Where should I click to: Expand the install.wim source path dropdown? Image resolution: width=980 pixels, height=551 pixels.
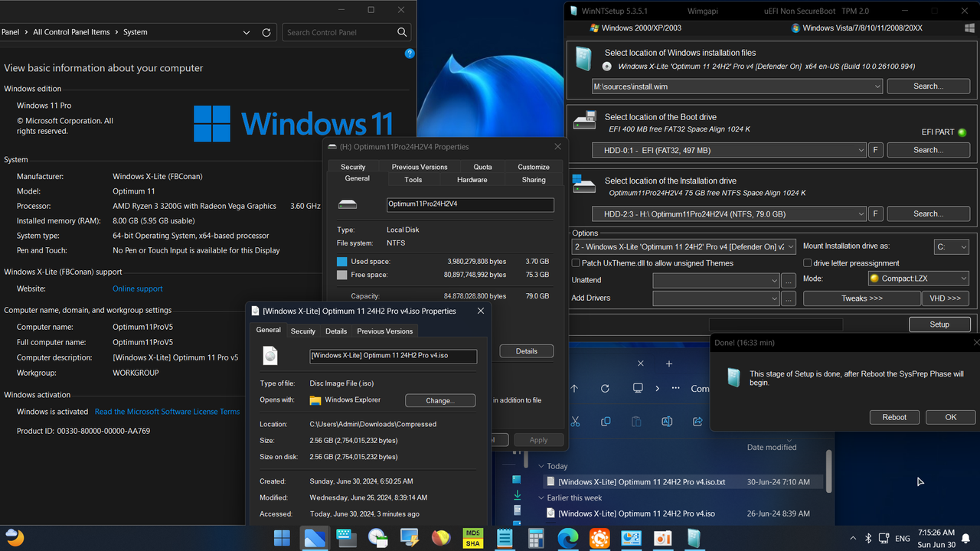(877, 86)
